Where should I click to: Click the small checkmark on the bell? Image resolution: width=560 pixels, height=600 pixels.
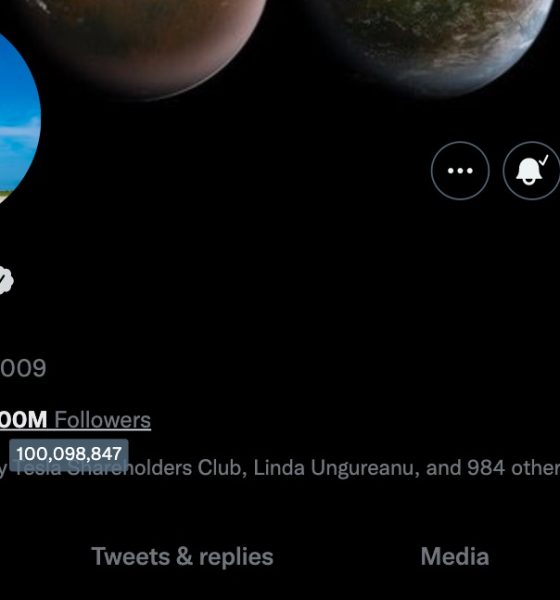point(544,160)
